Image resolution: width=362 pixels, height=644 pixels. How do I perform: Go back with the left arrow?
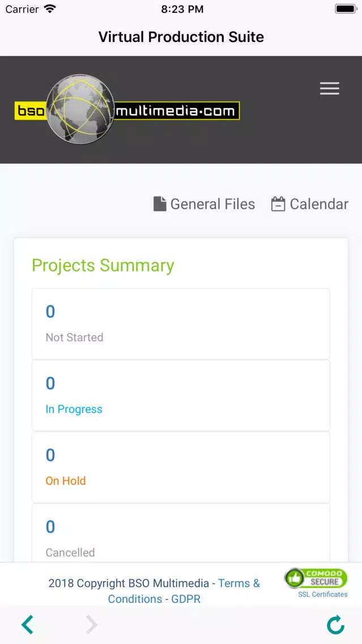click(x=28, y=625)
